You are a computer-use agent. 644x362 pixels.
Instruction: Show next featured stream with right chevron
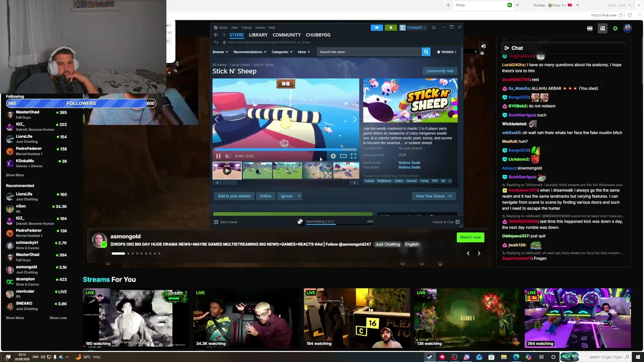coord(479,253)
